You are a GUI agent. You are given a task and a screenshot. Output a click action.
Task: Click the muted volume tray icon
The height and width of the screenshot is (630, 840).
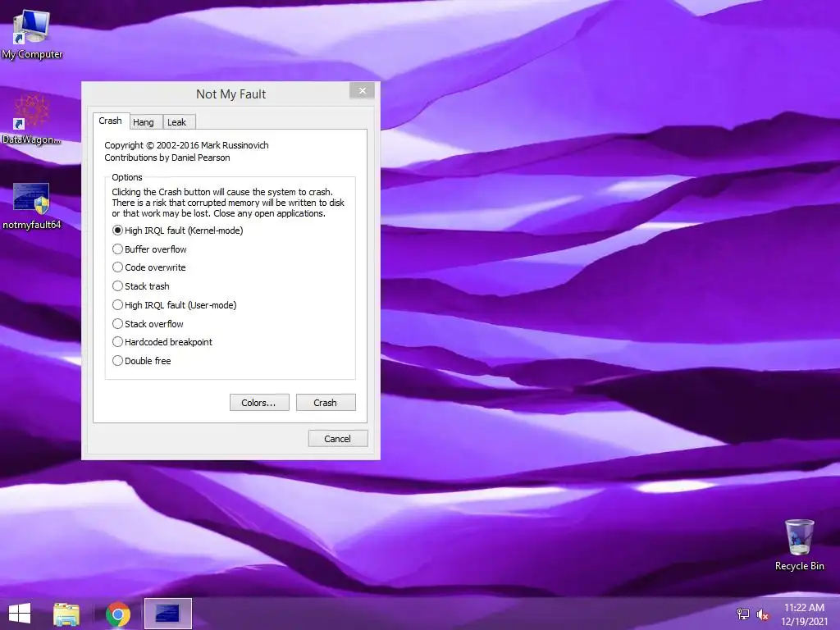pyautogui.click(x=762, y=614)
